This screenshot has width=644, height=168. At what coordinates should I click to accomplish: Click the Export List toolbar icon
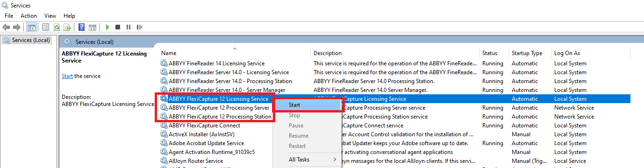click(67, 28)
